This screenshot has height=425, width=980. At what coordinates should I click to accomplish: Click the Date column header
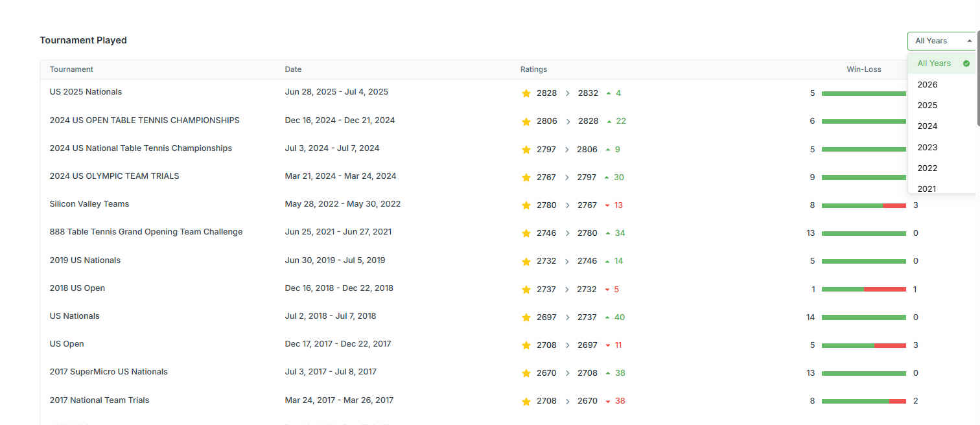click(293, 69)
